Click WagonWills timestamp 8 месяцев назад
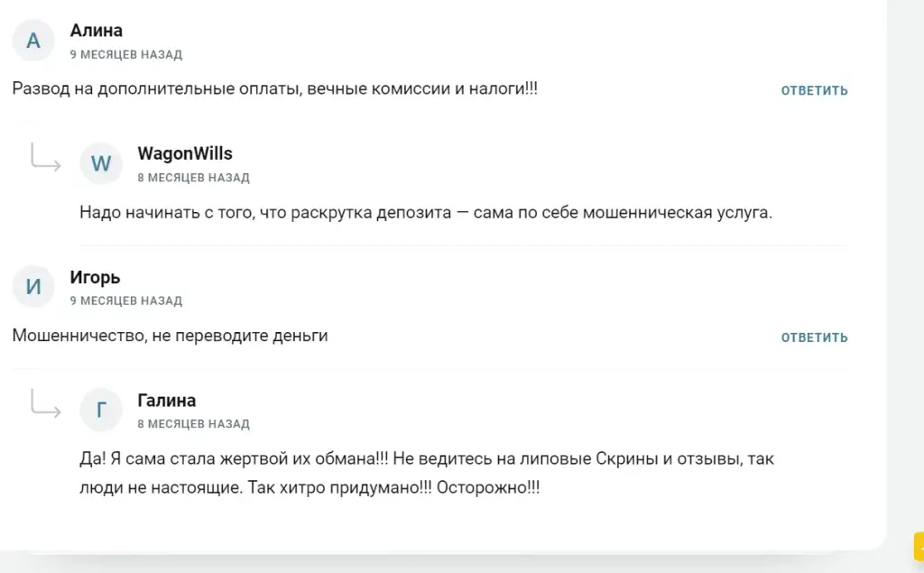This screenshot has width=924, height=573. tap(193, 178)
